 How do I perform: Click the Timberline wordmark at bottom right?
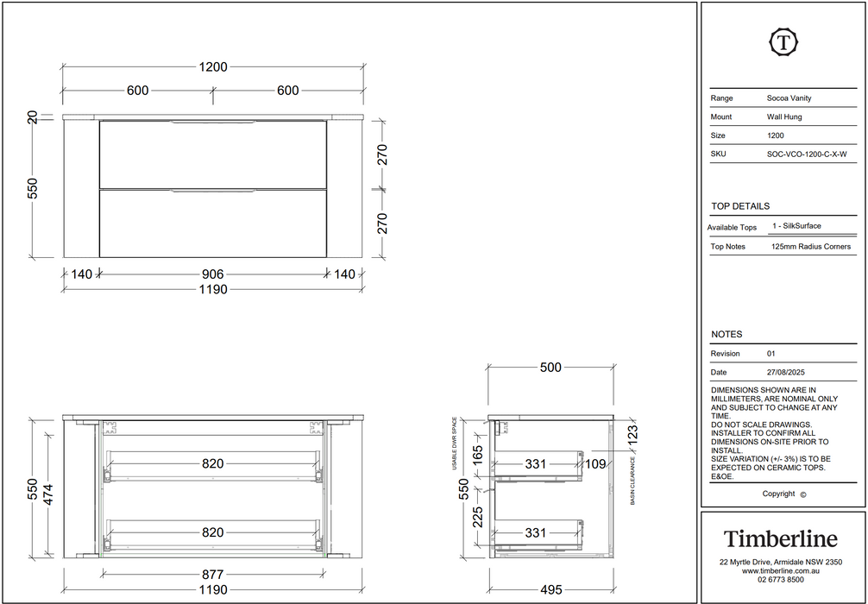(781, 538)
